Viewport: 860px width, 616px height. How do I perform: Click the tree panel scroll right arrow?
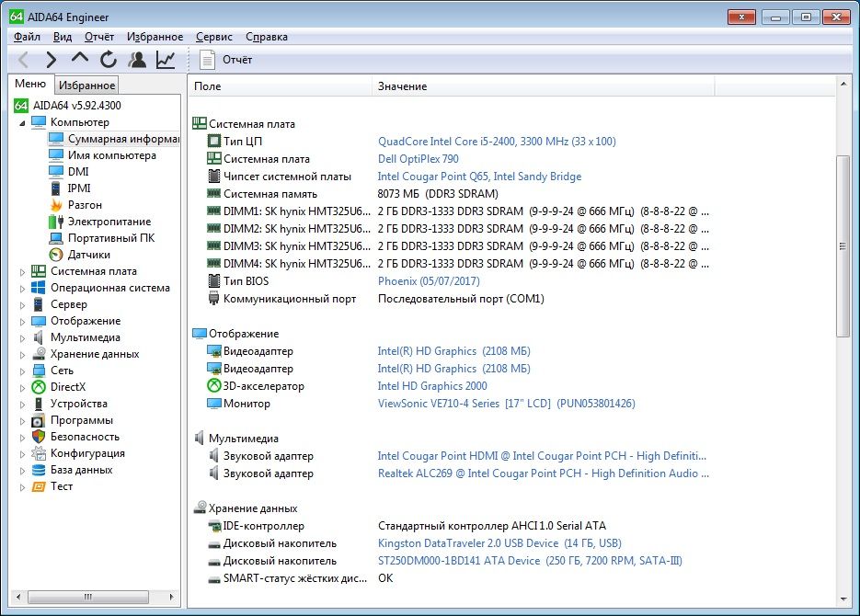tap(171, 597)
